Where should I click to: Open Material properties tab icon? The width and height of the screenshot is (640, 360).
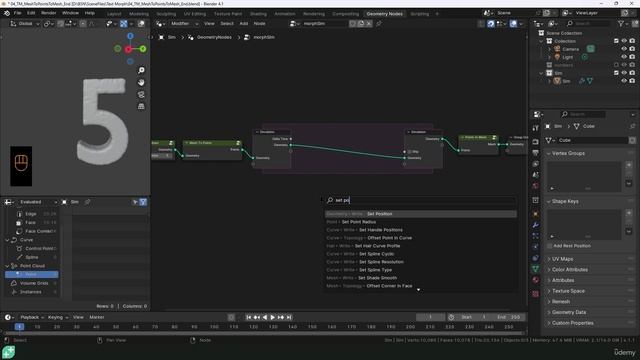click(x=536, y=280)
